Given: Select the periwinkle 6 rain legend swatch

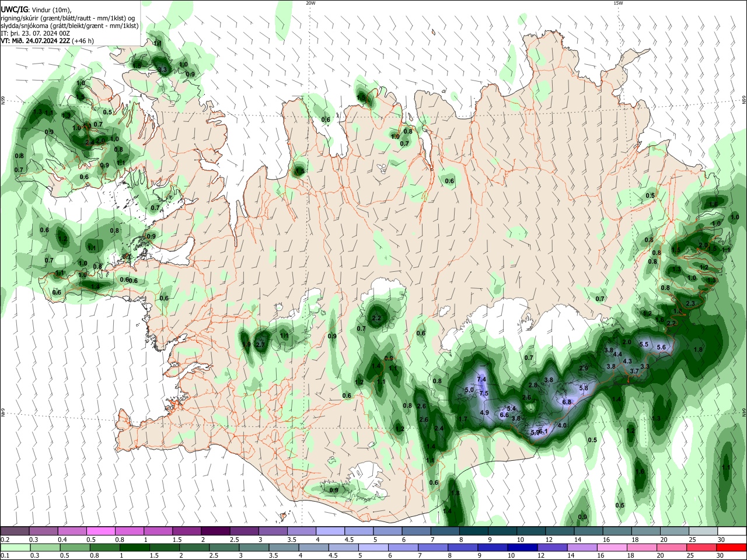Looking at the screenshot, I should [x=403, y=548].
